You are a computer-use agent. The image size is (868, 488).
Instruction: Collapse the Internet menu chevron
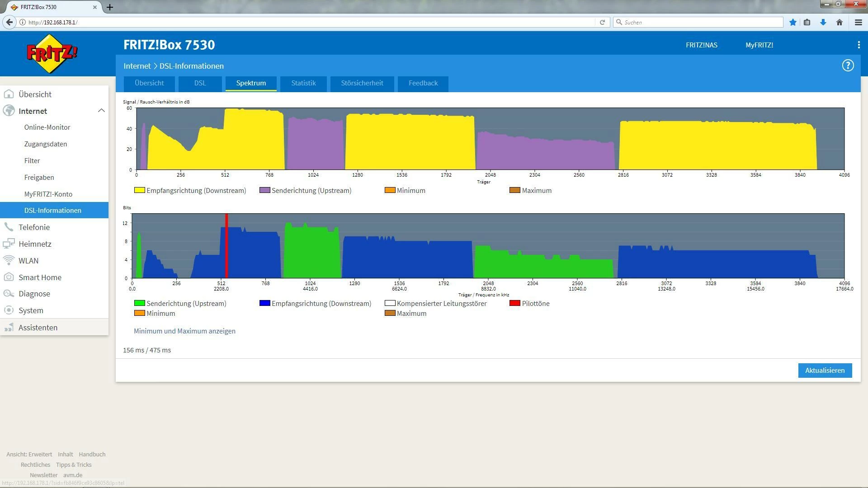101,111
